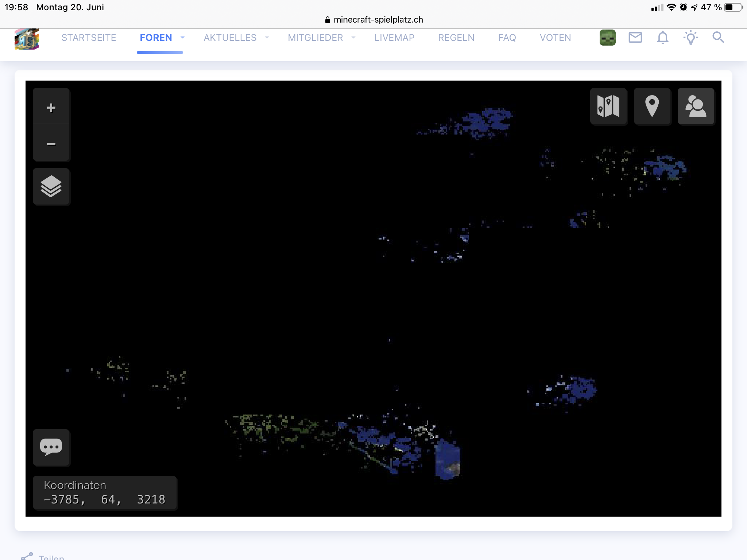This screenshot has height=560, width=747.
Task: Expand the Aktuelles dropdown arrow
Action: (267, 38)
